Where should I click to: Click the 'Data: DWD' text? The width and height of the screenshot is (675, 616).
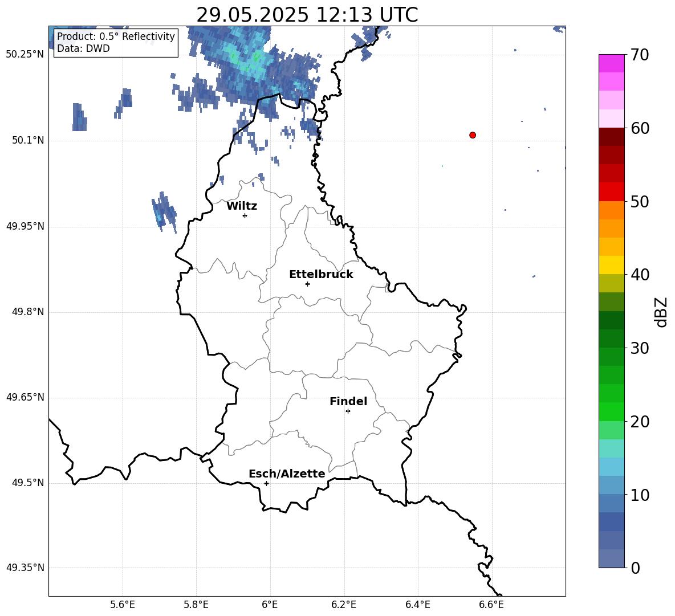pyautogui.click(x=83, y=48)
